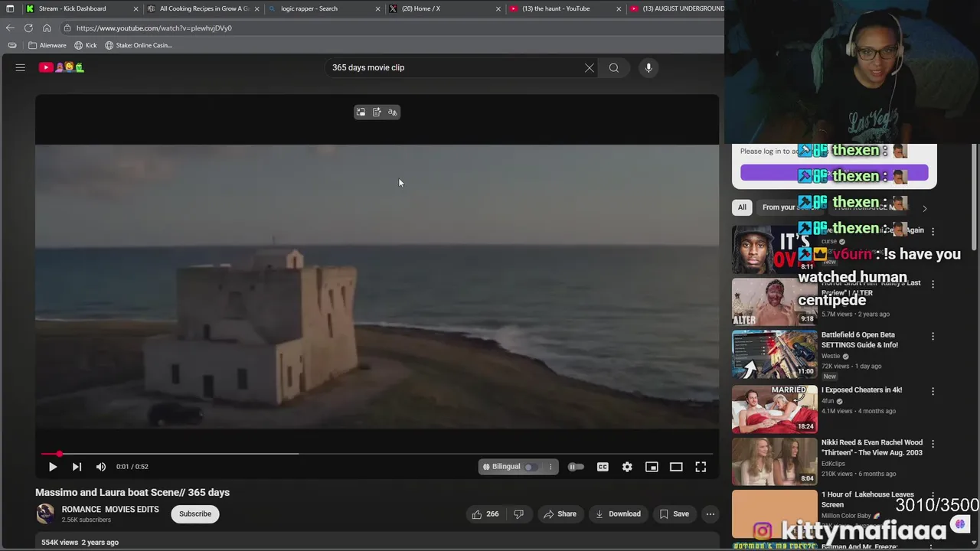Focus the YouTube search field
This screenshot has height=551, width=980.
[456, 67]
